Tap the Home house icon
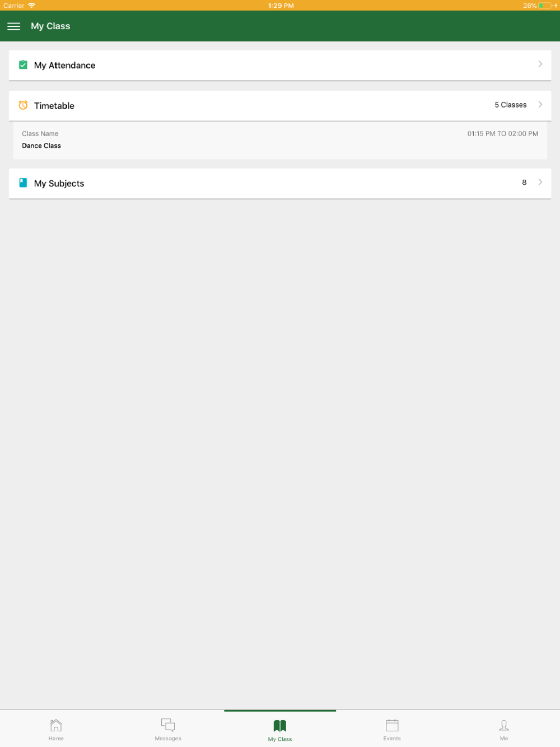The image size is (560, 747). (x=56, y=725)
